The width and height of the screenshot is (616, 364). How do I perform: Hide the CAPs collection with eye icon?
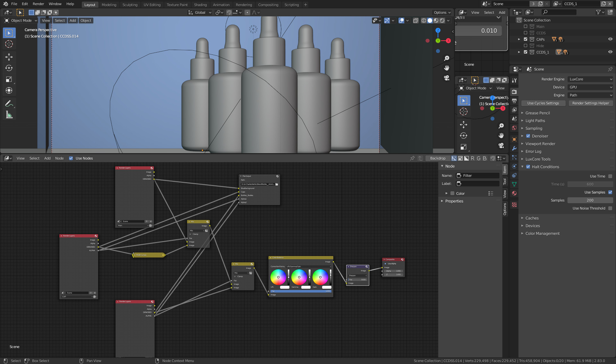(610, 39)
